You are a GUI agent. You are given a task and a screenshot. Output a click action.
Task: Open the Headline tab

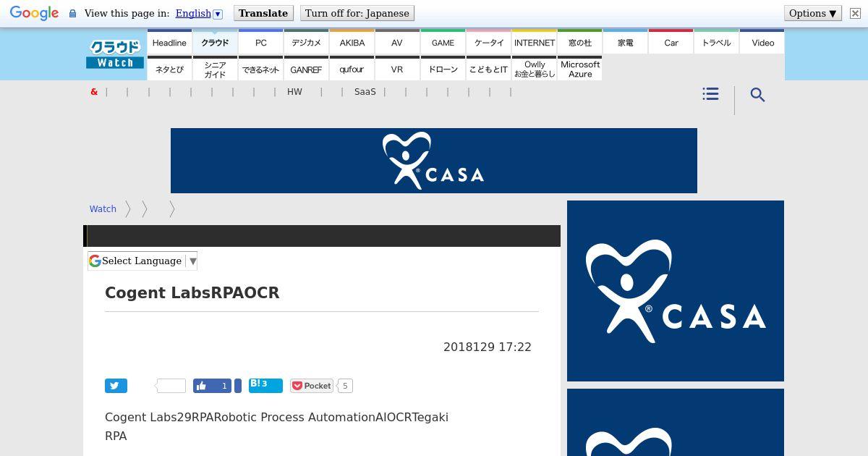[x=169, y=43]
